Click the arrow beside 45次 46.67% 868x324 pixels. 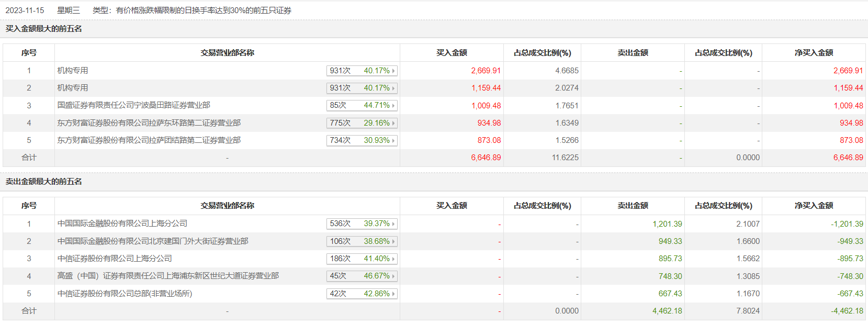point(393,276)
